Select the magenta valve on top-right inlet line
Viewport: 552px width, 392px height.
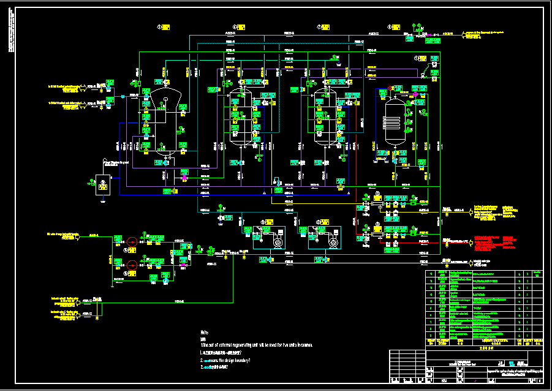tap(430, 34)
